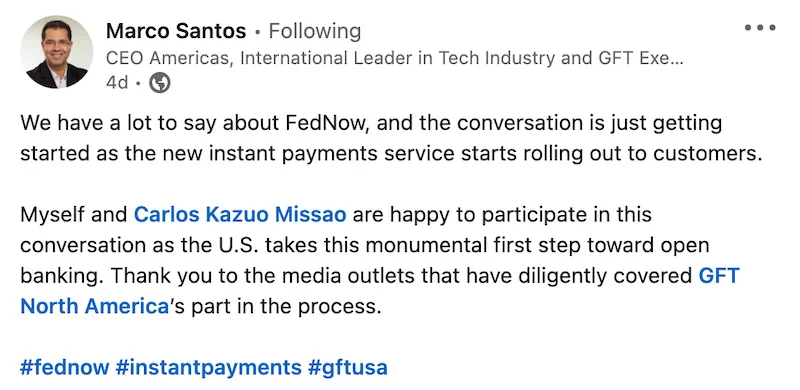
Task: Click the CEO Americas headline text
Action: 394,58
